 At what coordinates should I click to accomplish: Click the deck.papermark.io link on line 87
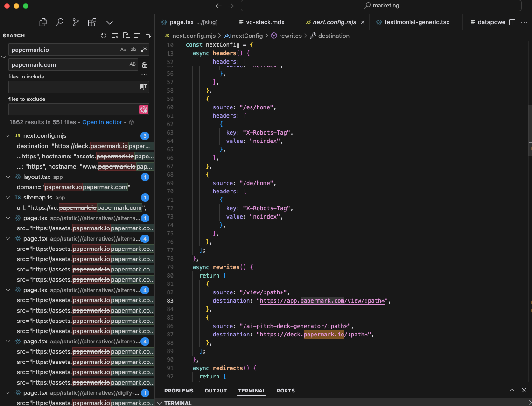coord(314,335)
